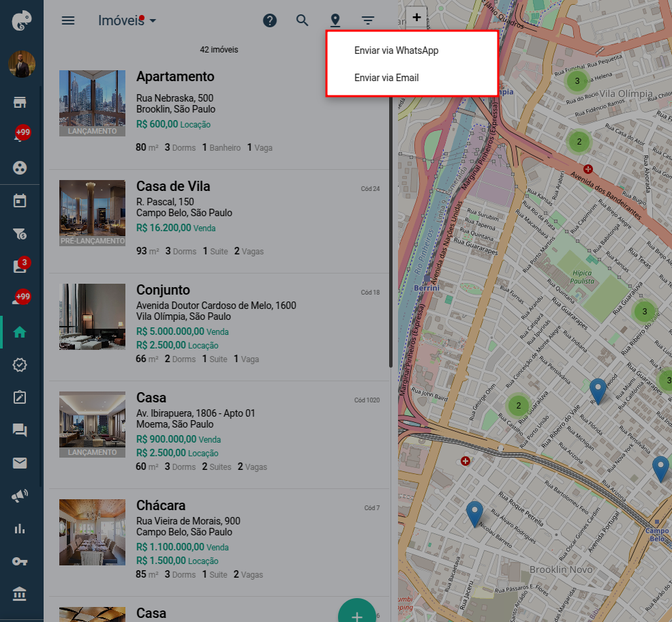672x622 pixels.
Task: Open the user profile avatar
Action: (x=21, y=64)
